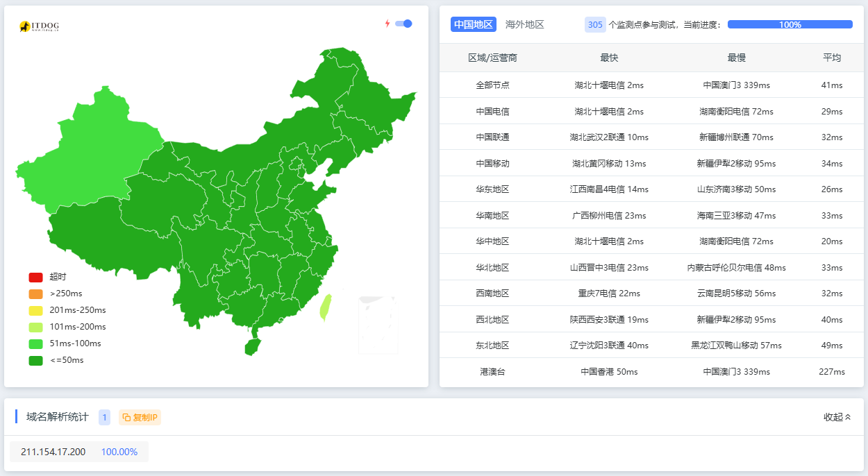
Task: Click the 域名解析统计 heading
Action: pos(58,417)
